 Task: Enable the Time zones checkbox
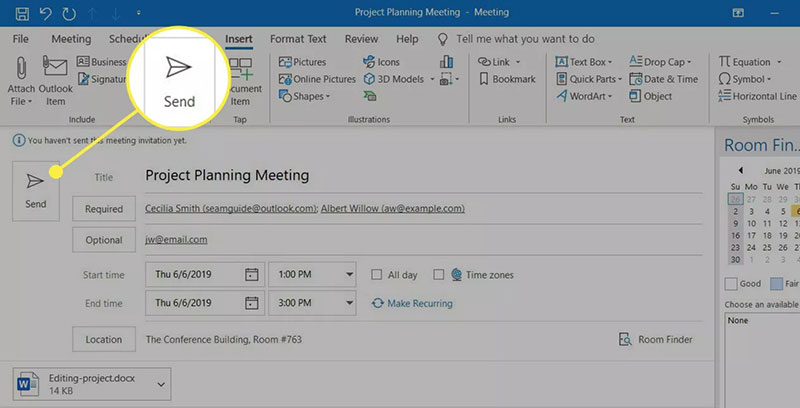[x=438, y=275]
